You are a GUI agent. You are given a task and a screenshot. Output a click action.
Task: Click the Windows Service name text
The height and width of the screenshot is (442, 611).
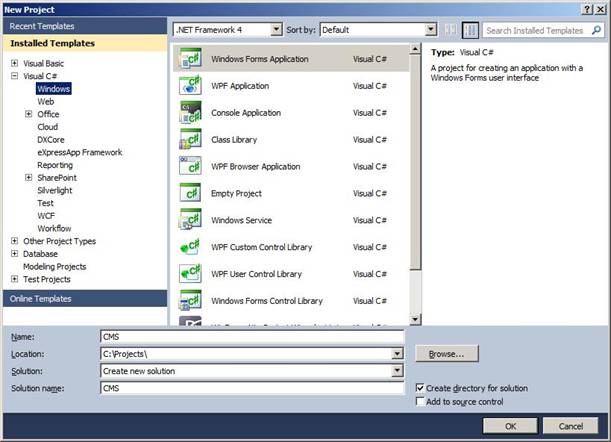(241, 220)
